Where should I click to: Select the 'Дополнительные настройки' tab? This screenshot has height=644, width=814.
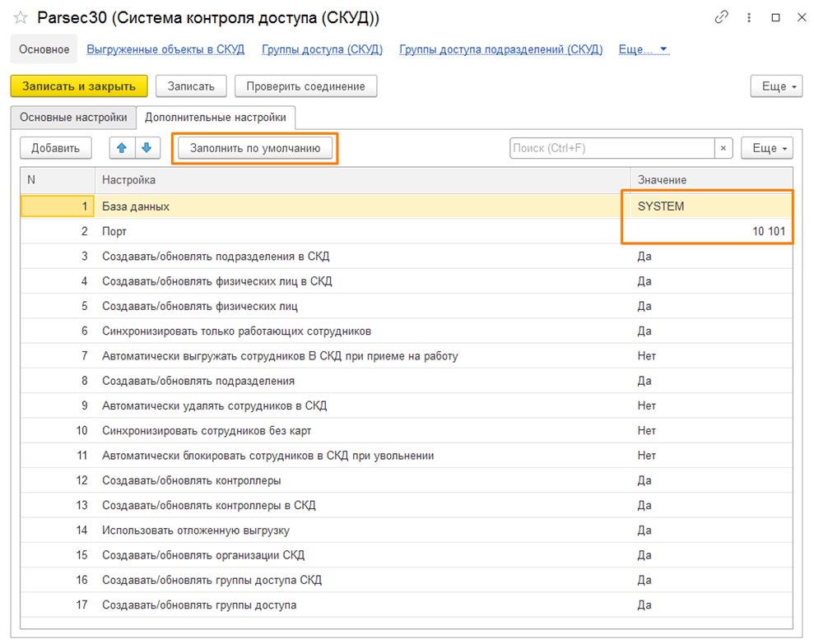[216, 118]
